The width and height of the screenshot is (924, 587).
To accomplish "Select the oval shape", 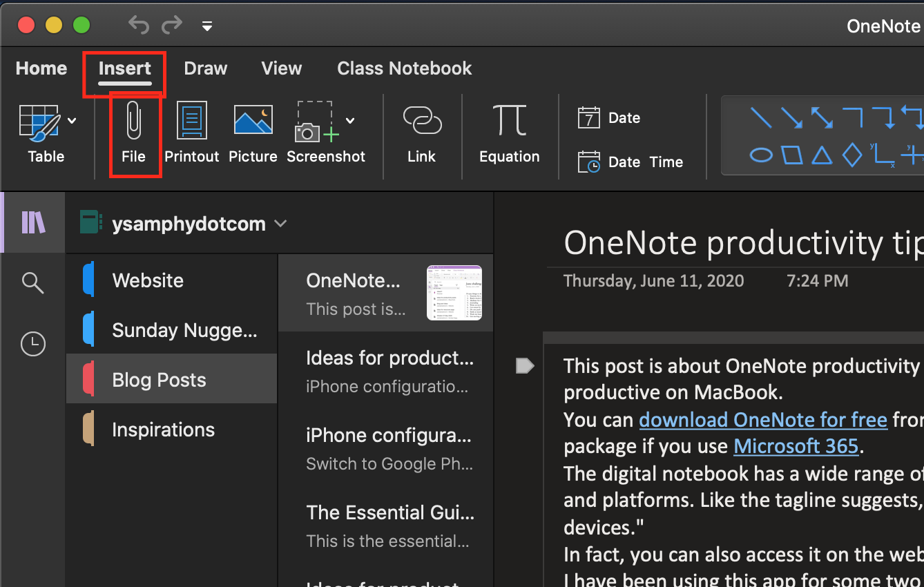I will (x=761, y=155).
